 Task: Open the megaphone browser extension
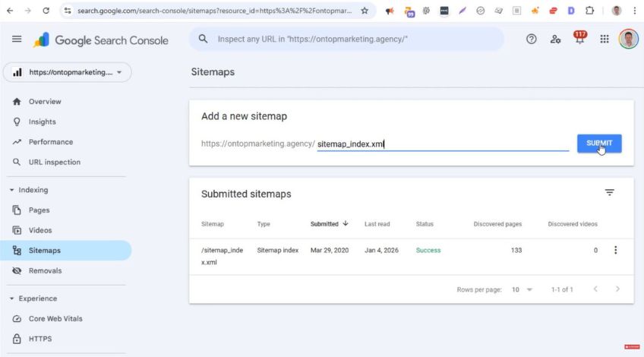coord(390,11)
